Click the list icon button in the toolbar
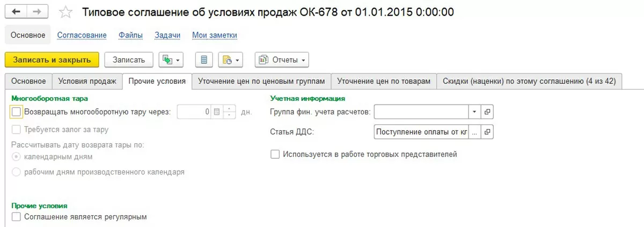This screenshot has height=227, width=644. click(x=204, y=60)
